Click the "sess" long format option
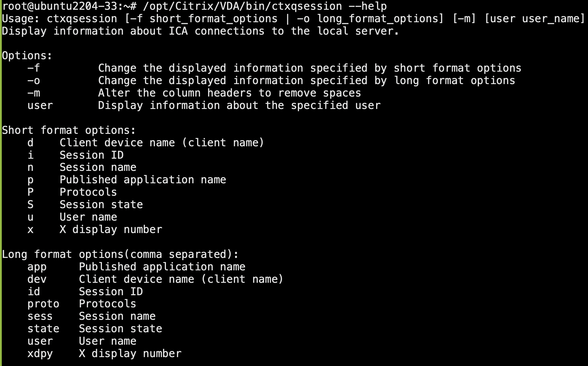The image size is (588, 366). tap(40, 316)
